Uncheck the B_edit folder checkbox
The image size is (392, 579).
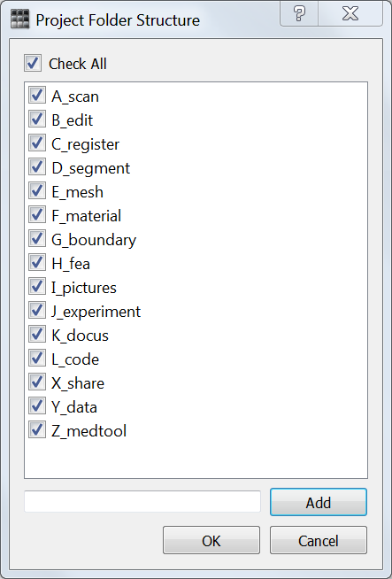pos(37,120)
